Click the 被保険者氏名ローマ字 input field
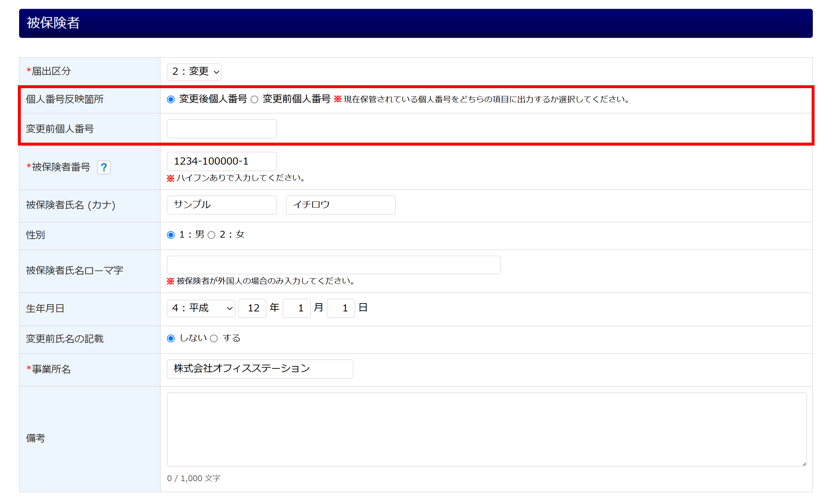This screenshot has height=504, width=832. 333,265
